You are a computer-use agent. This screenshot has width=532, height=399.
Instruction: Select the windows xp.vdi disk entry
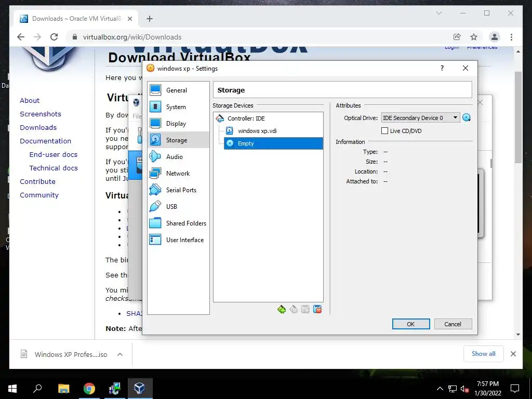click(257, 131)
